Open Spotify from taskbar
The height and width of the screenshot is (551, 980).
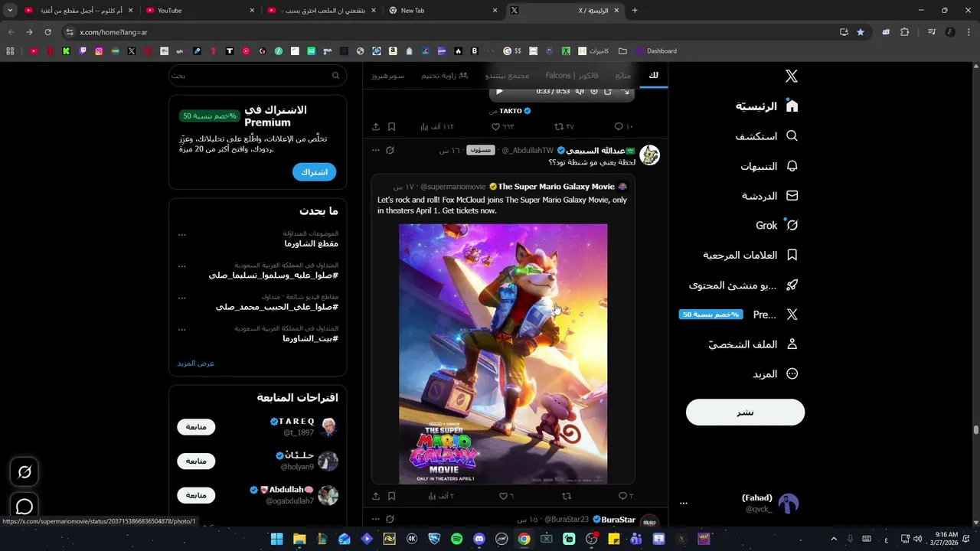tap(457, 539)
